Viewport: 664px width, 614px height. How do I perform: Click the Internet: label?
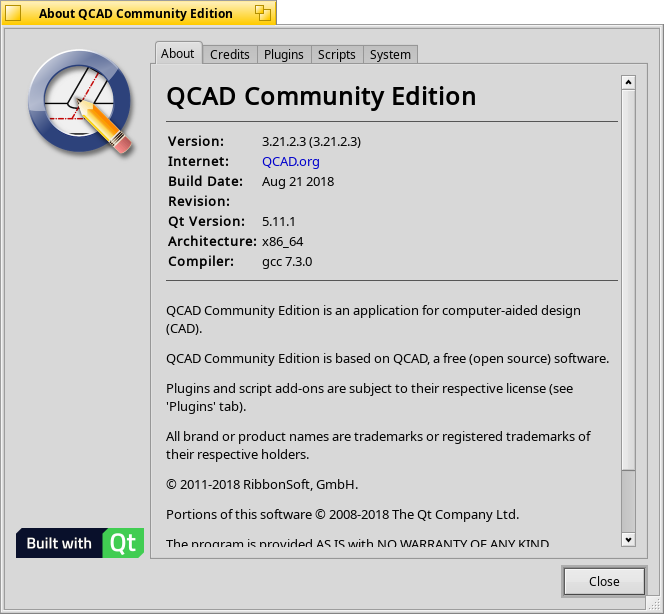click(x=199, y=161)
